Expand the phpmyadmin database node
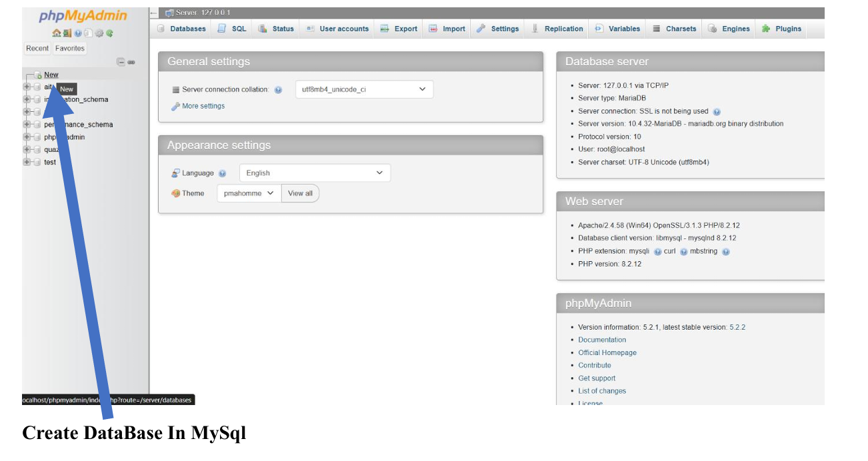Viewport: 868px width, 461px height. click(27, 137)
